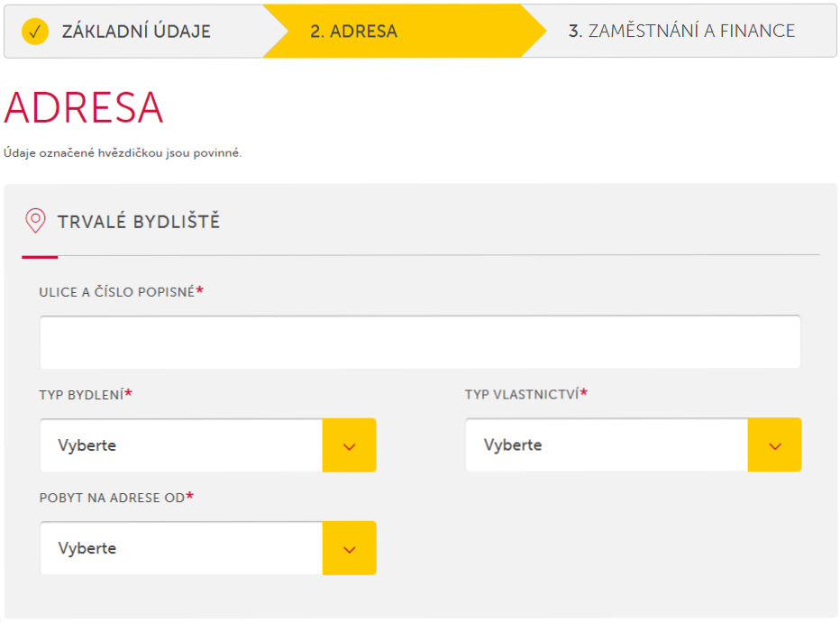Viewport: 840px width, 623px height.
Task: Click the location pin icon beside Trvalé bydliště
Action: (35, 221)
